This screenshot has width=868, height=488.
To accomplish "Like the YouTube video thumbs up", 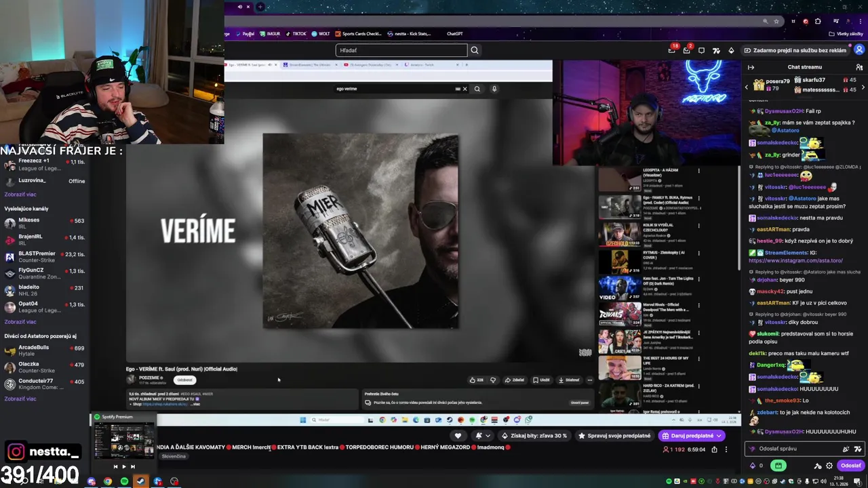I will [476, 380].
